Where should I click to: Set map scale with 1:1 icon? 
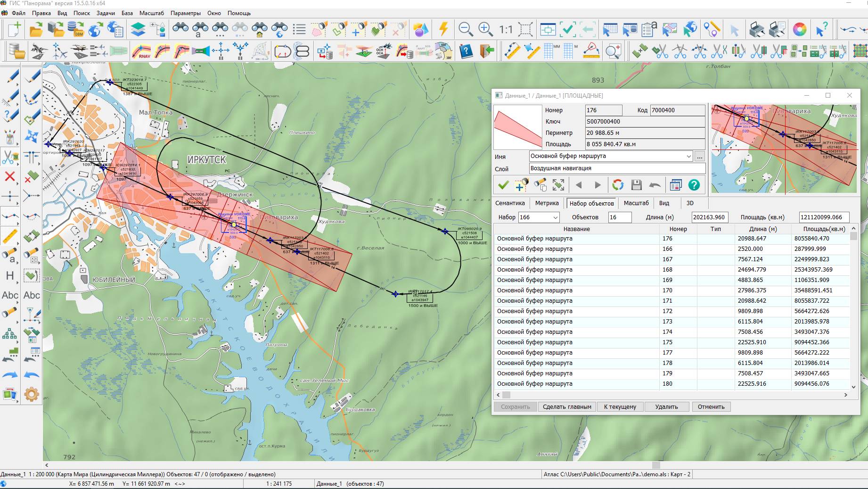tap(506, 30)
